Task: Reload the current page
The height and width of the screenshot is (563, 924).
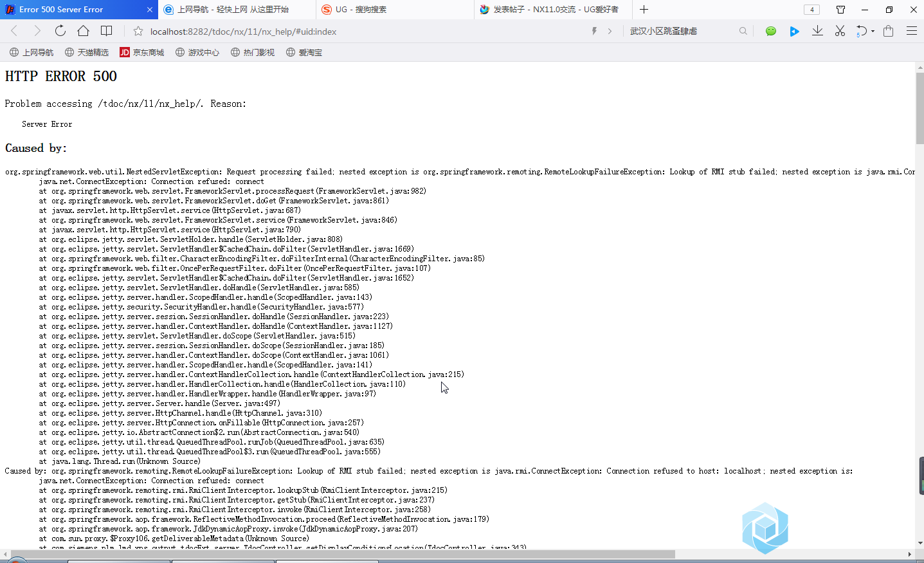Action: click(x=60, y=31)
